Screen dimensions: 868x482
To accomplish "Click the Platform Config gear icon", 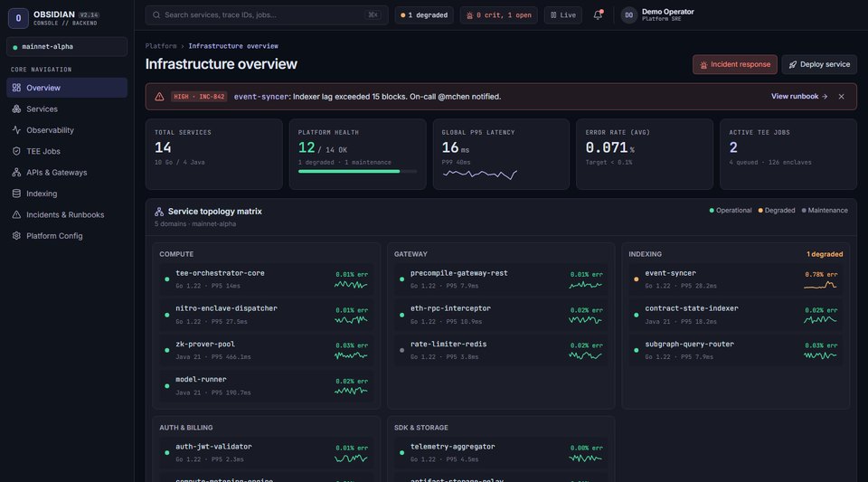I will click(x=16, y=236).
